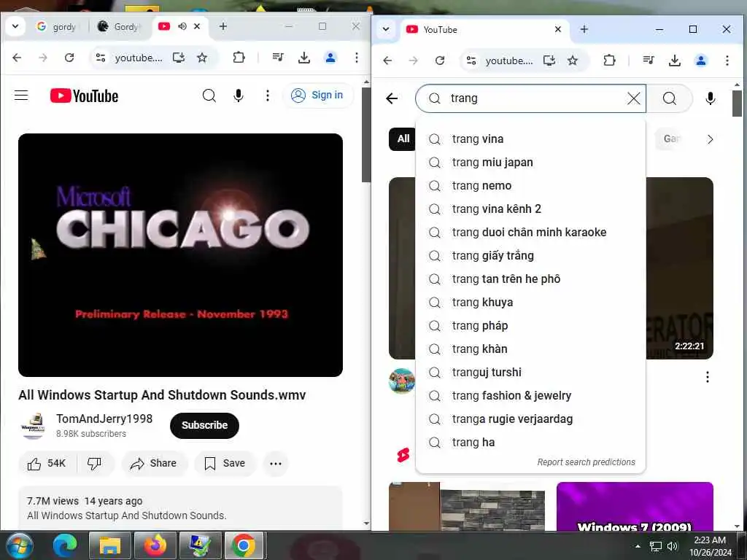Reload page in right Chrome window

440,61
